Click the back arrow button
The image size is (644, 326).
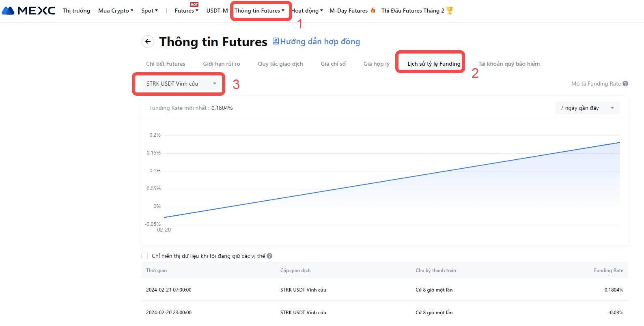pos(148,41)
